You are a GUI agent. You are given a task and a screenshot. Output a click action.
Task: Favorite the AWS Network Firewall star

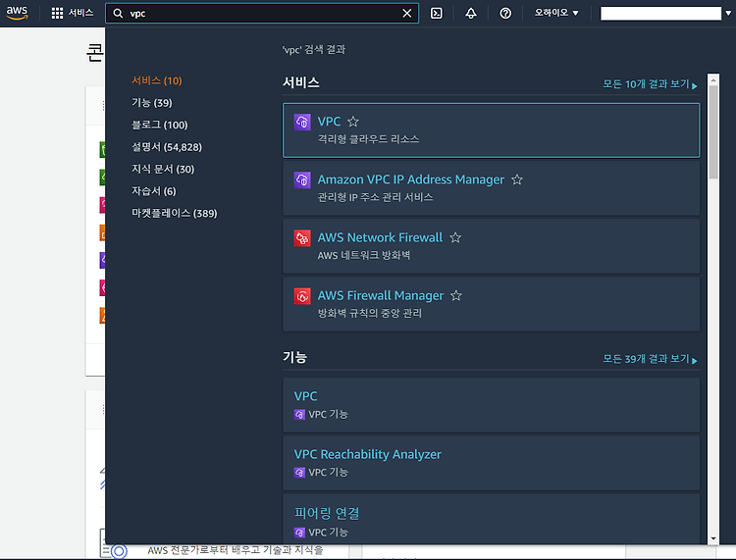(455, 237)
